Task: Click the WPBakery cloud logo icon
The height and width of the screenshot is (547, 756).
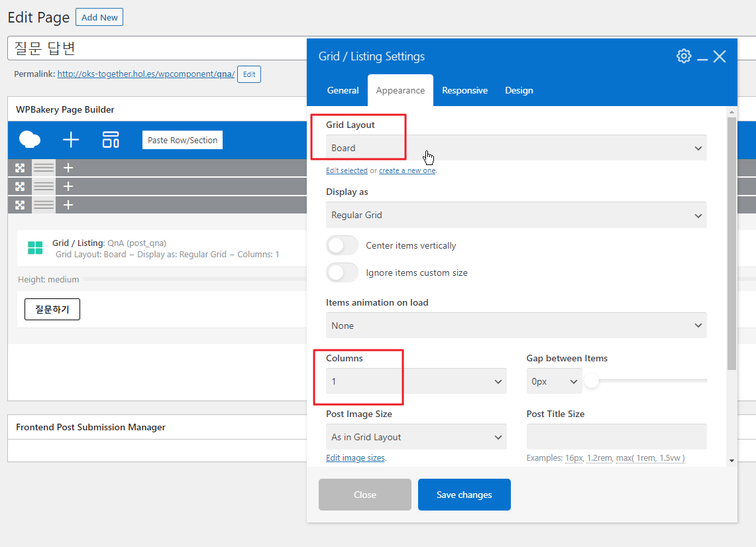Action: (x=29, y=139)
